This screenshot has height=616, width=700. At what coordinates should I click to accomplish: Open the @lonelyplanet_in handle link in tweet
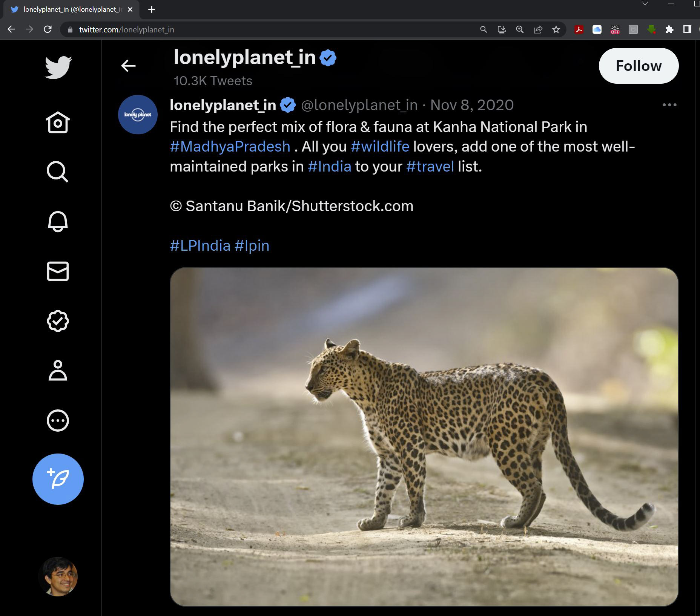tap(359, 105)
